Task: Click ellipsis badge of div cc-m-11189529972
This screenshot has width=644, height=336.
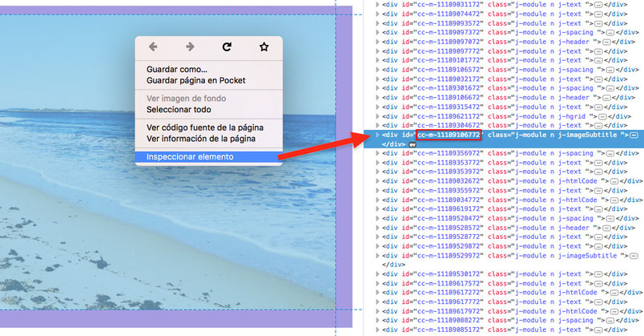Action: (634, 256)
